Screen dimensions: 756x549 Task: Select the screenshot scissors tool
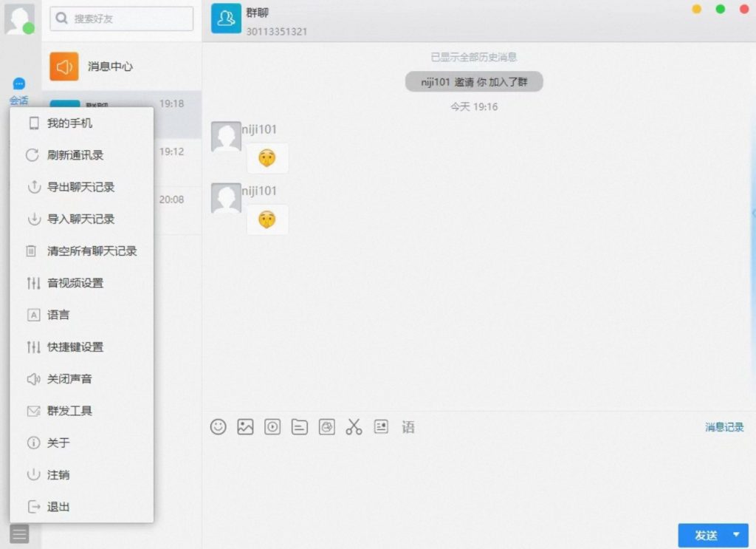[354, 427]
